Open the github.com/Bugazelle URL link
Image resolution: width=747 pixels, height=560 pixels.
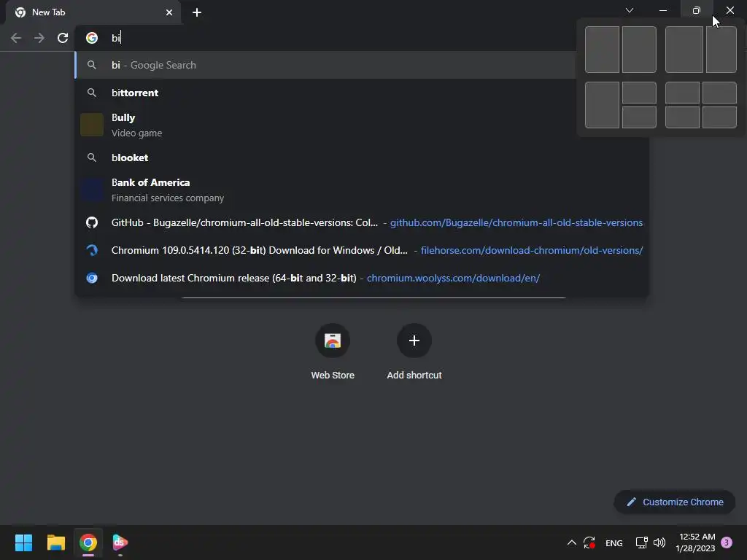[516, 222]
